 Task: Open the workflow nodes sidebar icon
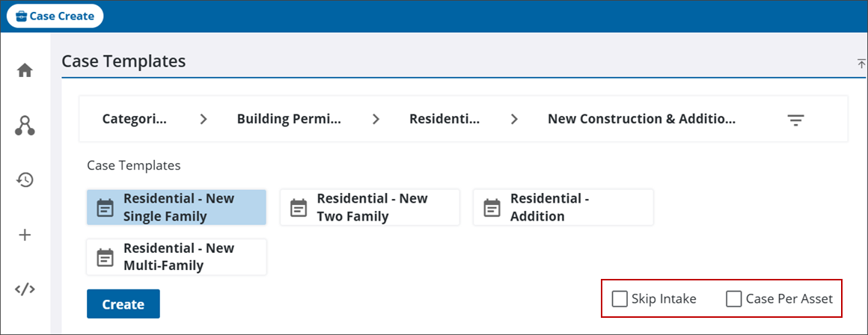click(25, 126)
